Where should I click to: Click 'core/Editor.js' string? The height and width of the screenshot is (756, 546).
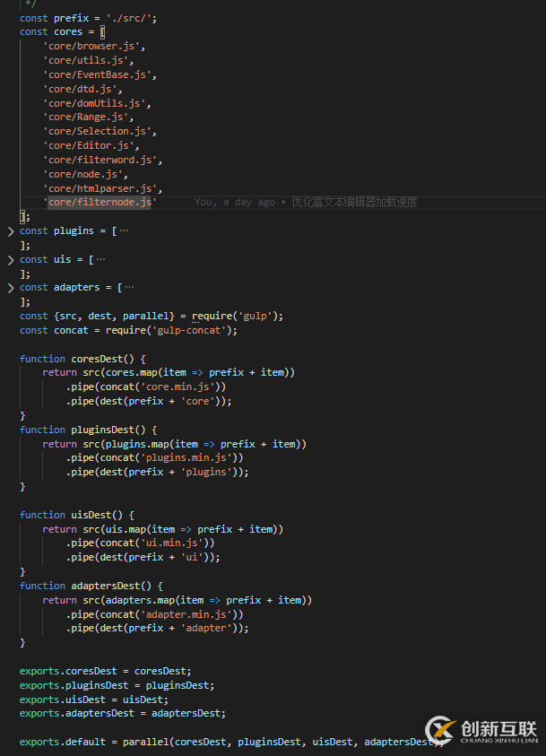point(89,145)
